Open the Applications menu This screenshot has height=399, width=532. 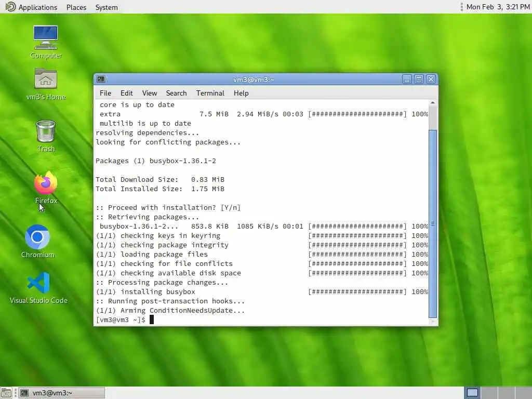pos(37,7)
